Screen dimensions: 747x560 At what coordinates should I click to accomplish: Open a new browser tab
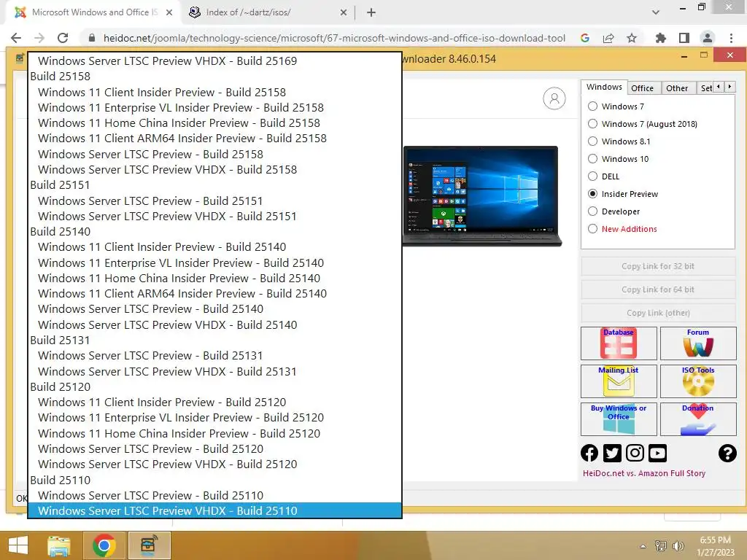[371, 12]
